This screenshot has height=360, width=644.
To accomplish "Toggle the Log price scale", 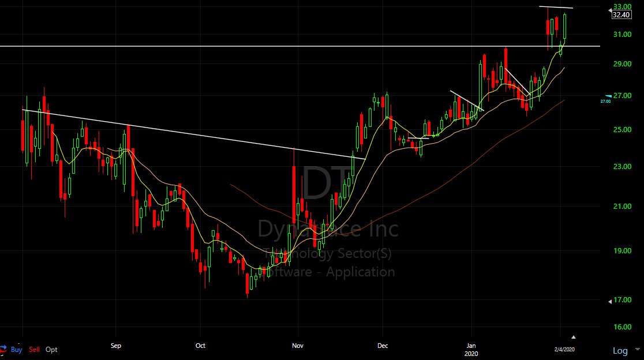I will (x=620, y=351).
